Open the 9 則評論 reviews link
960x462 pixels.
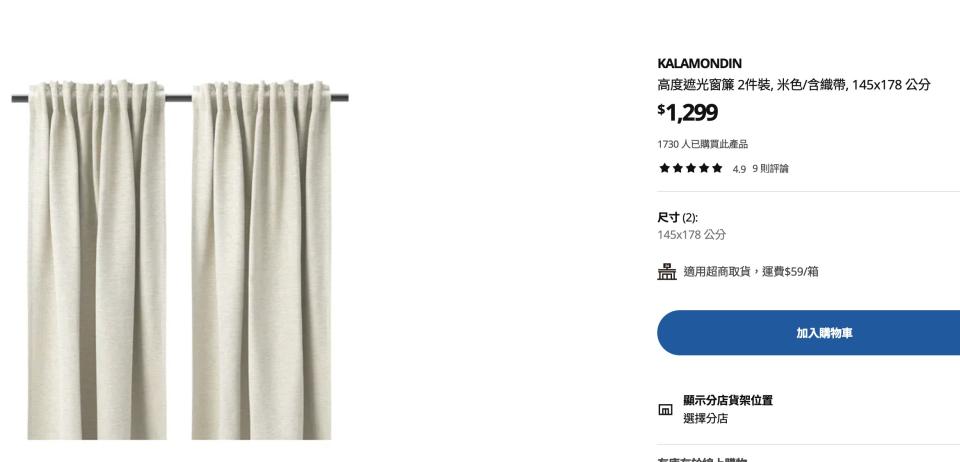coord(770,169)
